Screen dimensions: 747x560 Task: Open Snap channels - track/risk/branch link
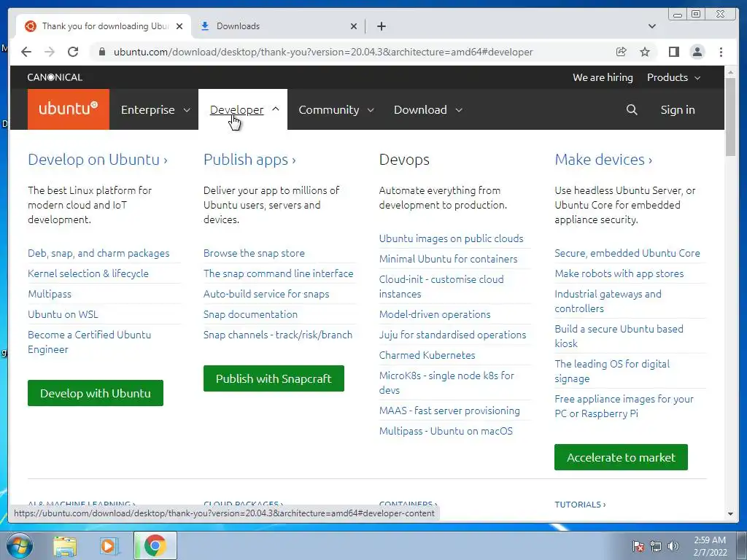click(x=278, y=335)
